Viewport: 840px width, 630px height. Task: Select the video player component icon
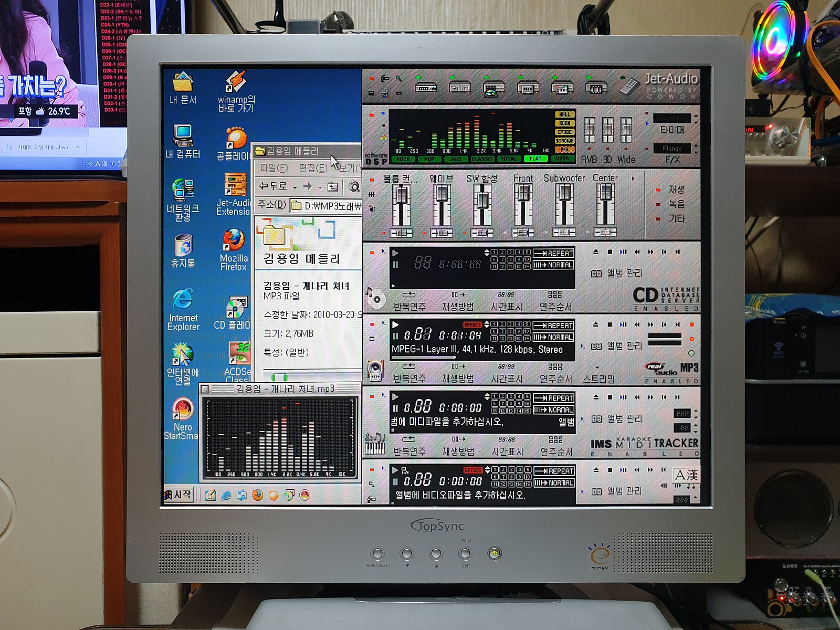[x=596, y=87]
